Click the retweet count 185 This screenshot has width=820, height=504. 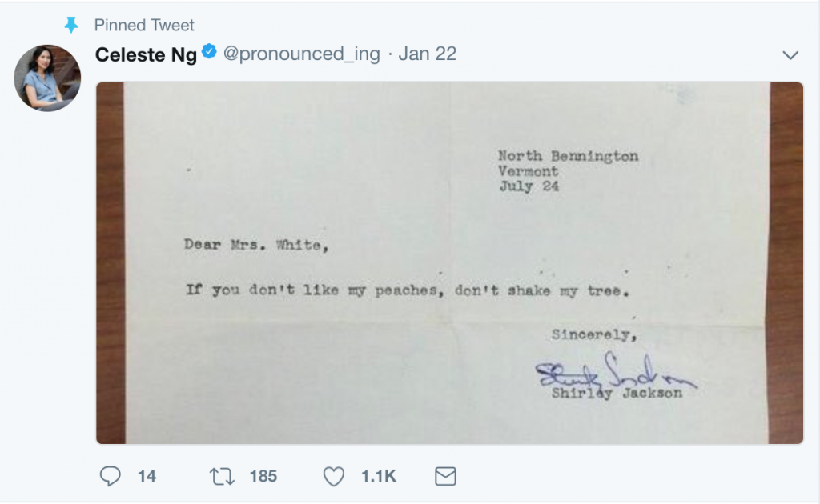click(263, 477)
